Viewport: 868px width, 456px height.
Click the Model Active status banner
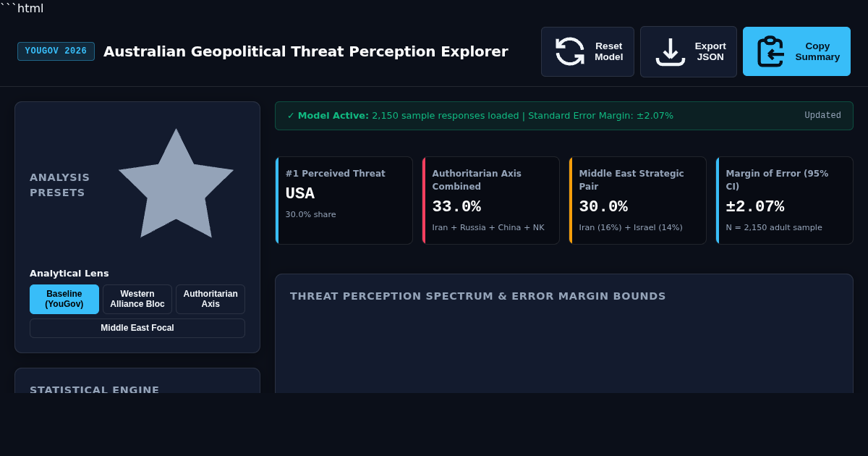[x=564, y=116]
